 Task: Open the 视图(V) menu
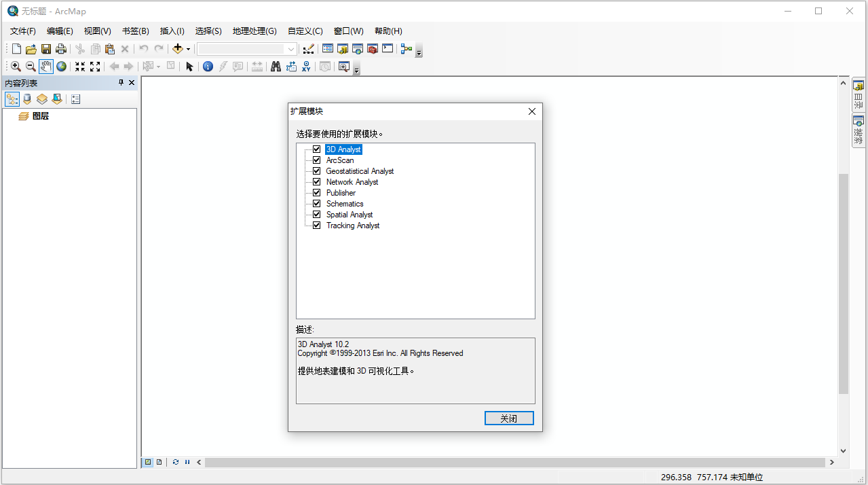coord(98,31)
